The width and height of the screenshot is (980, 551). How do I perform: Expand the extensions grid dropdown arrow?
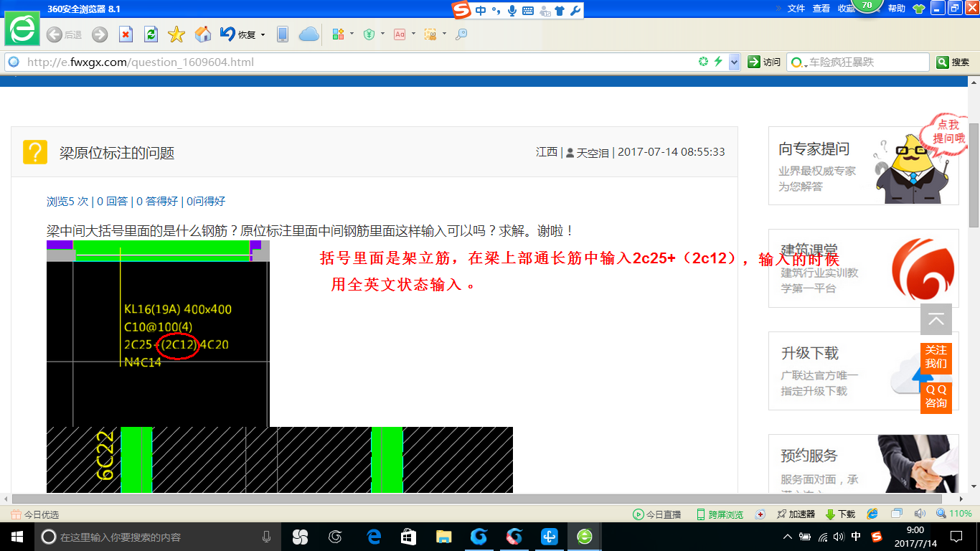352,34
